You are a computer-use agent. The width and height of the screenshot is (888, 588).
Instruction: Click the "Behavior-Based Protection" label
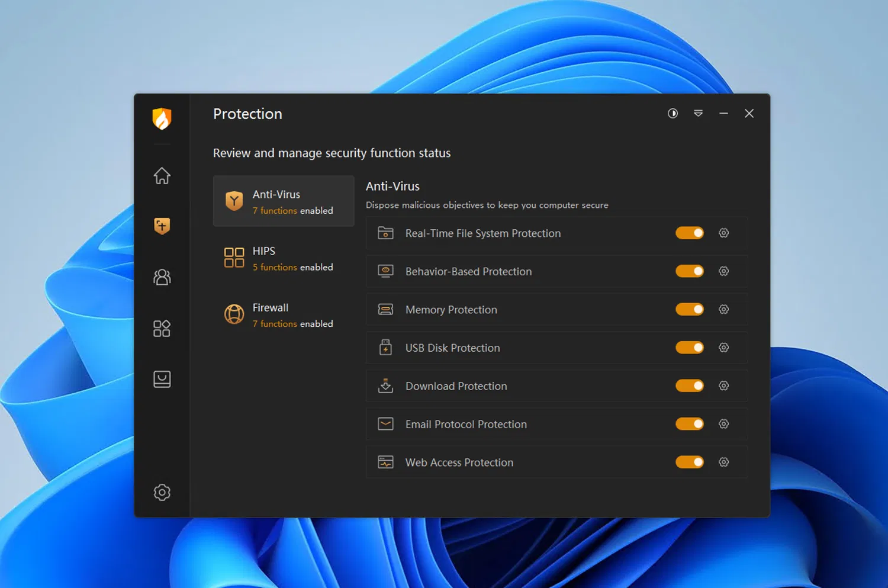coord(468,271)
